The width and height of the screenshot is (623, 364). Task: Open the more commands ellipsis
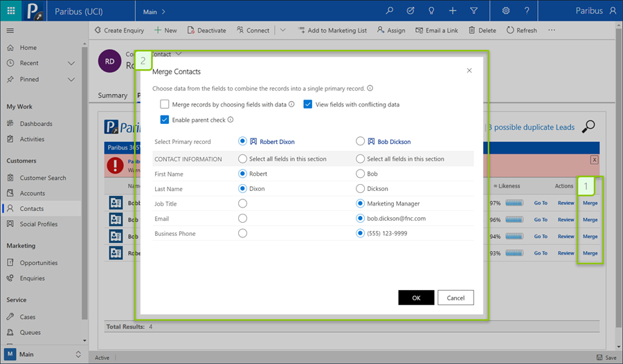click(x=552, y=30)
